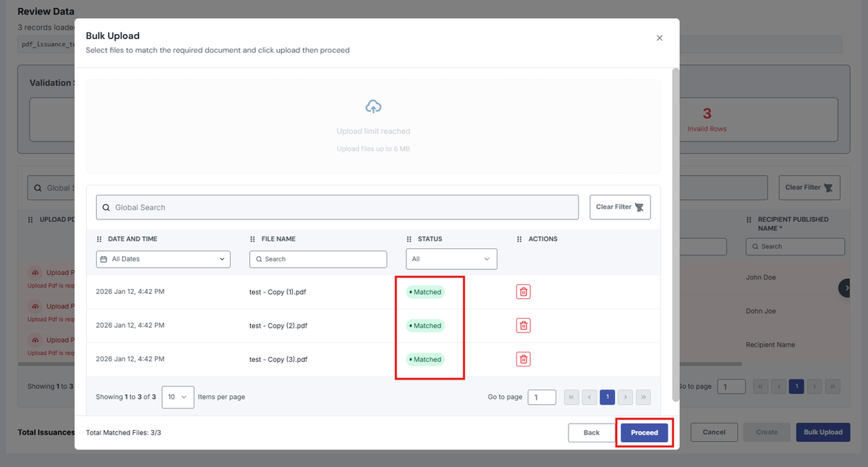Click the file name test - Copy (3).pdf

278,359
